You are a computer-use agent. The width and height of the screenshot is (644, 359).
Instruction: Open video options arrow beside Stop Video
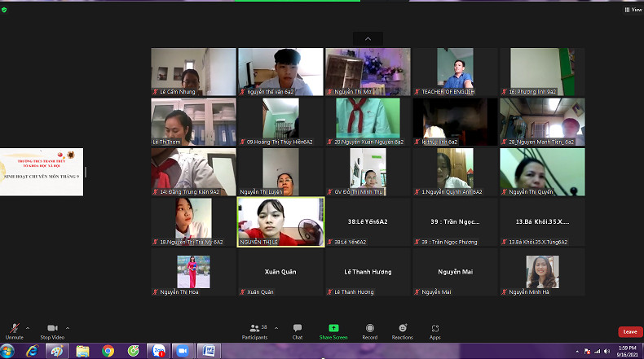point(67,327)
